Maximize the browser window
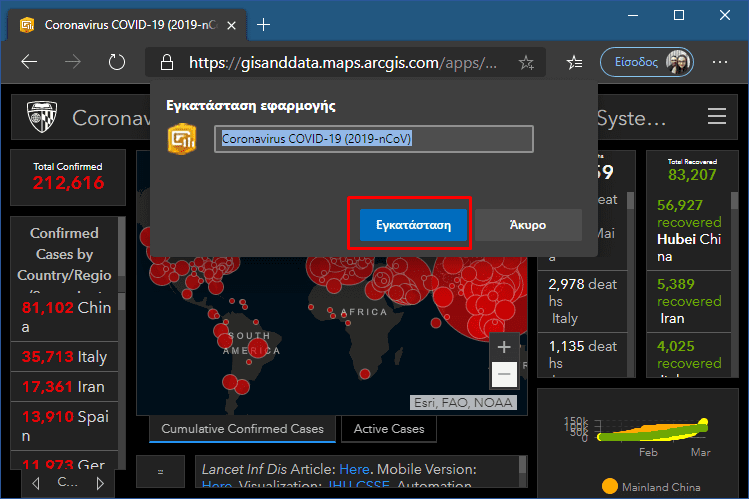The image size is (749, 499). click(x=679, y=15)
